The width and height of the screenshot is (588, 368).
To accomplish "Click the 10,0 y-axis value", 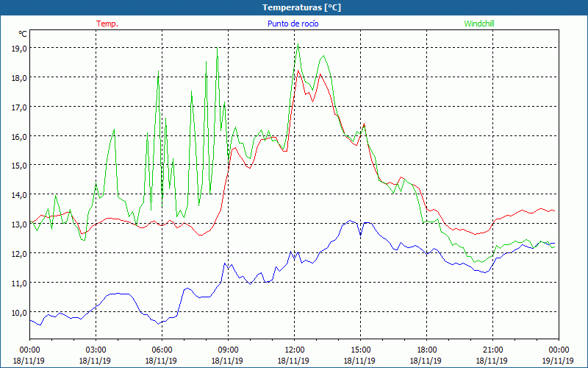I will pos(19,312).
